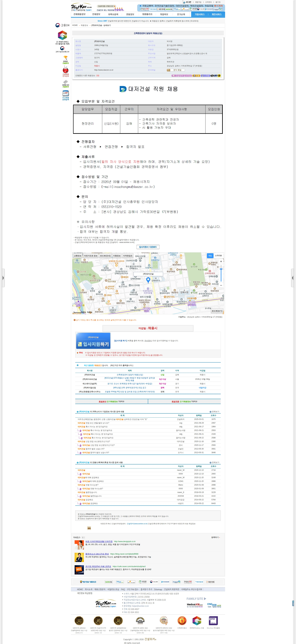Toggle 지형정보 map overlay
This screenshot has width=296, height=644.
(117, 256)
